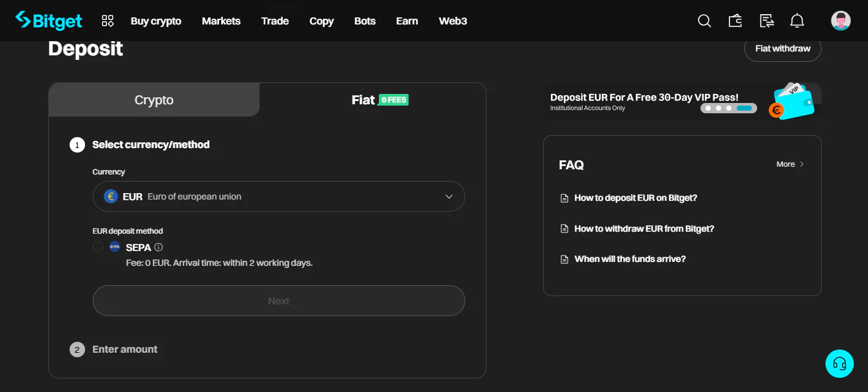Click the EUR deposit method label
This screenshot has width=868, height=392.
(x=128, y=231)
